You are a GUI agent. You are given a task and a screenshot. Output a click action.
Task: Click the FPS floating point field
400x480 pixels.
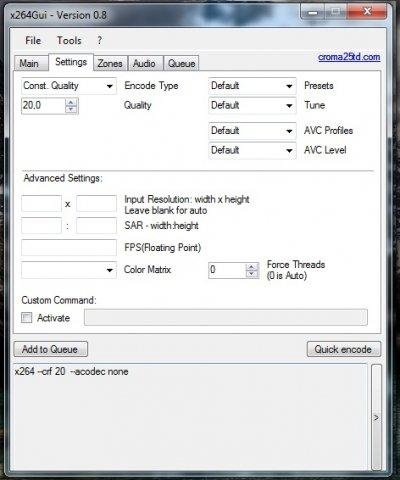69,248
